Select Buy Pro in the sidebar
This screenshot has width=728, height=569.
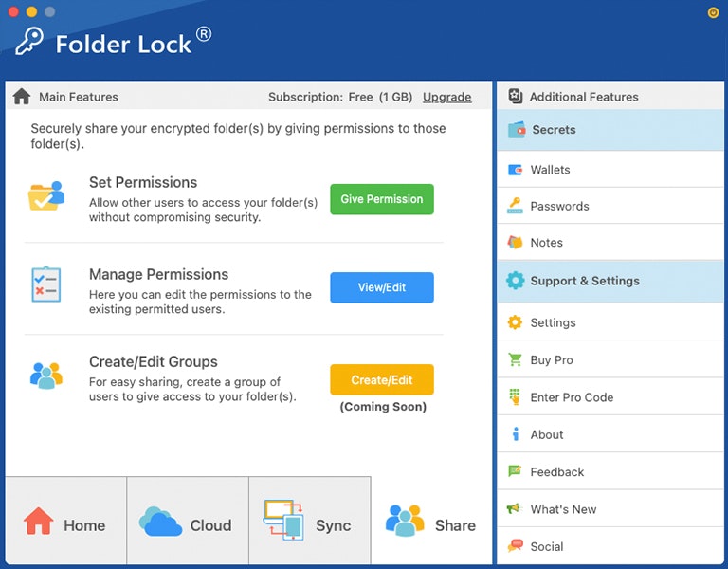pyautogui.click(x=610, y=359)
